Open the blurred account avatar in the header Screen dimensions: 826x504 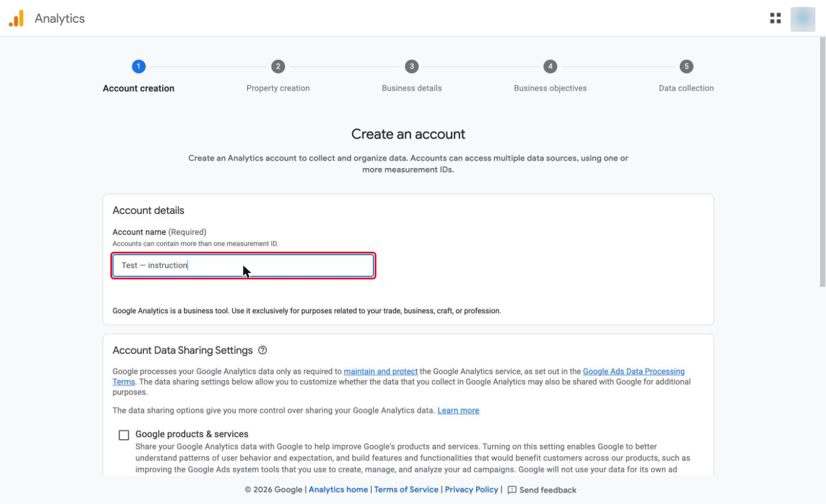[802, 19]
